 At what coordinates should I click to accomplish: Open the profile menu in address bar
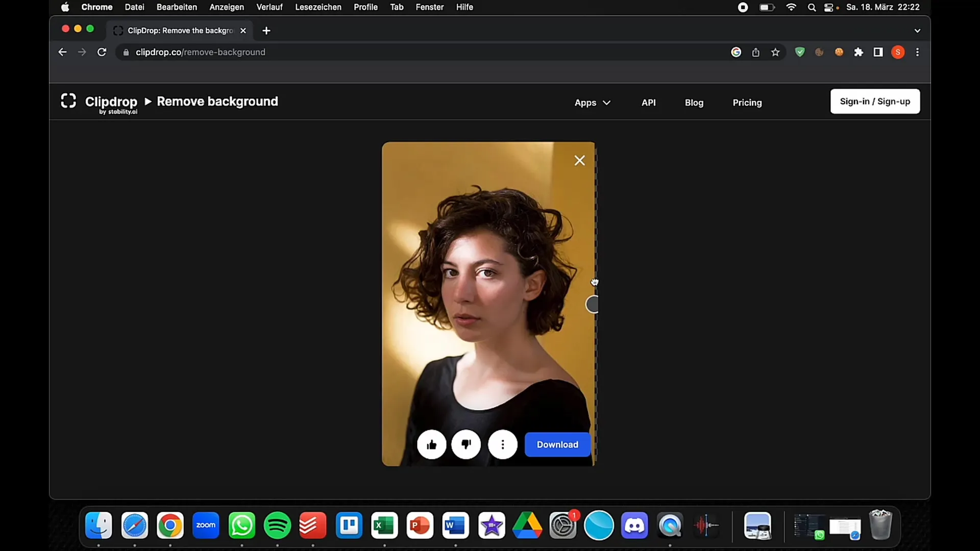[x=898, y=52]
